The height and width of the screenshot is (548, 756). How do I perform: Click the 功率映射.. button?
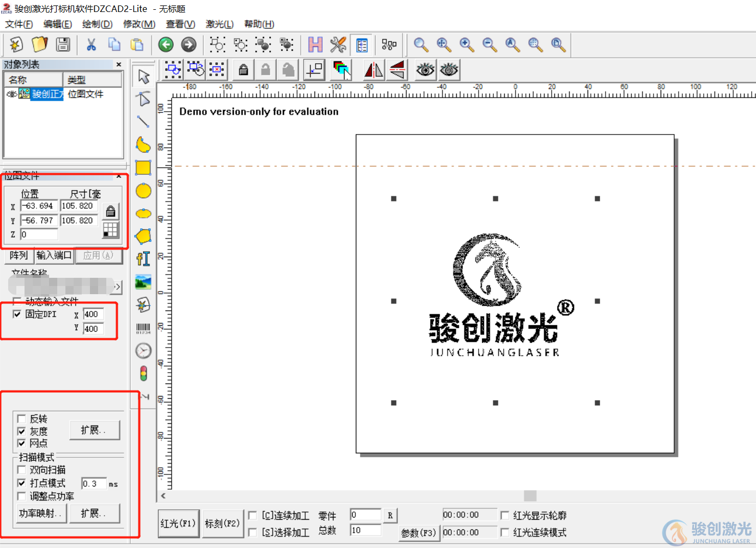tap(42, 514)
